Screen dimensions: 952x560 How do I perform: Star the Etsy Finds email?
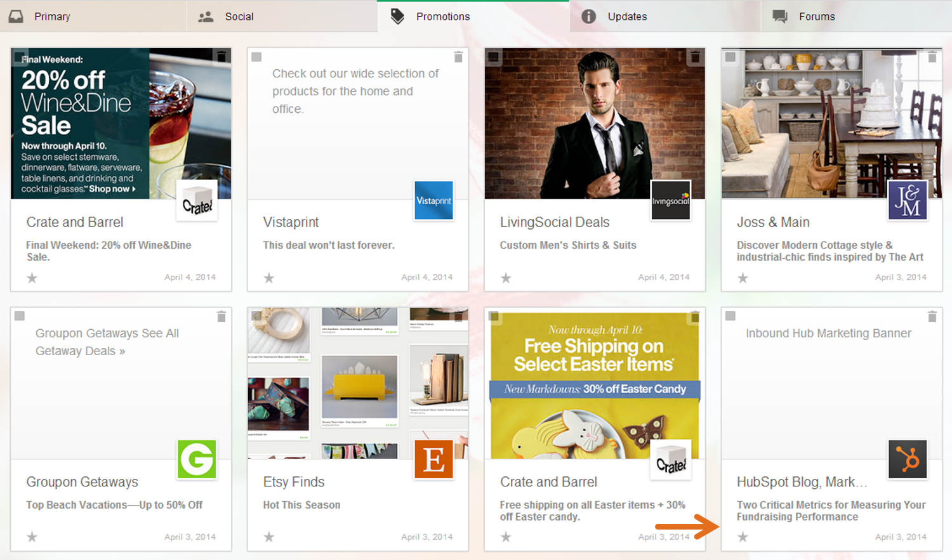pos(269,537)
